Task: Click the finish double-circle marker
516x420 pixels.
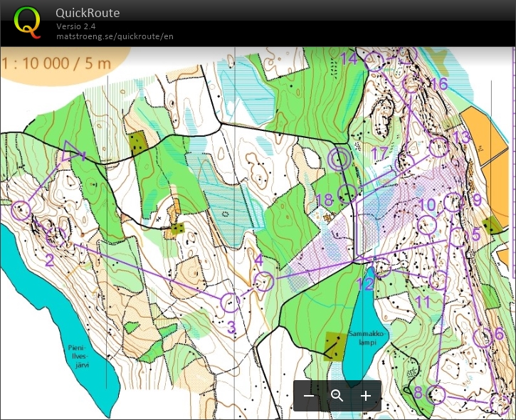Action: click(x=340, y=159)
